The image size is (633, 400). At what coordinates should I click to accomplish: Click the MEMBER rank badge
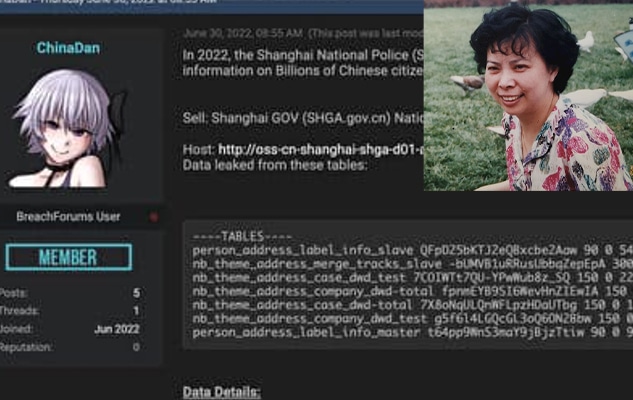click(68, 257)
